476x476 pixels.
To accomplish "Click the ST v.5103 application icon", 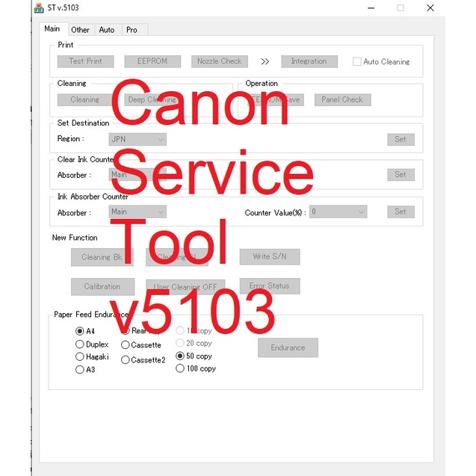I will tap(39, 8).
